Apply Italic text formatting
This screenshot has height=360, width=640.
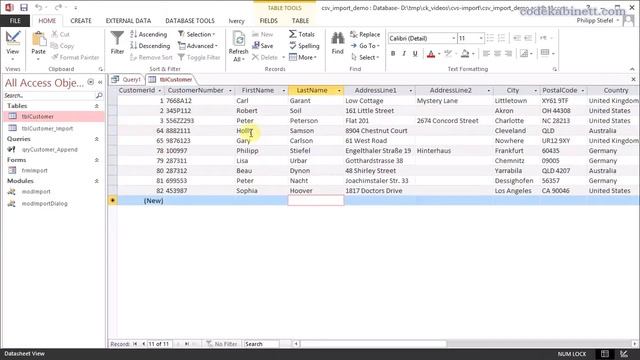coord(404,53)
